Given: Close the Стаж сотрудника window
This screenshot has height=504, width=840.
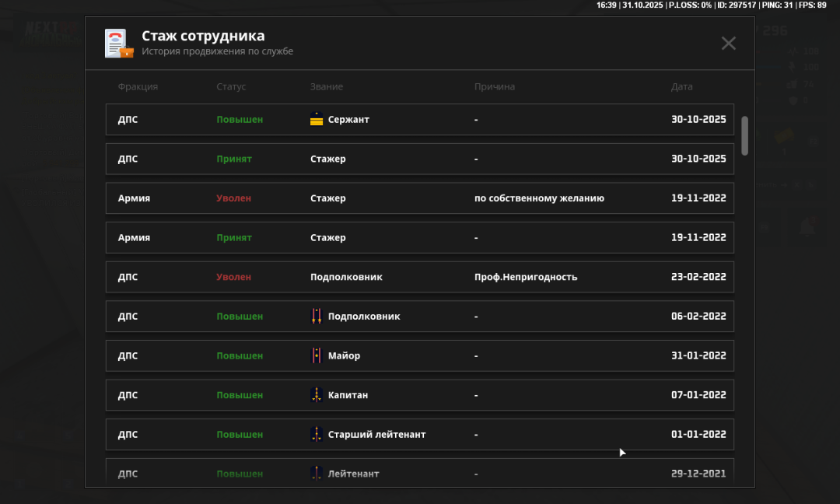Looking at the screenshot, I should pos(728,44).
